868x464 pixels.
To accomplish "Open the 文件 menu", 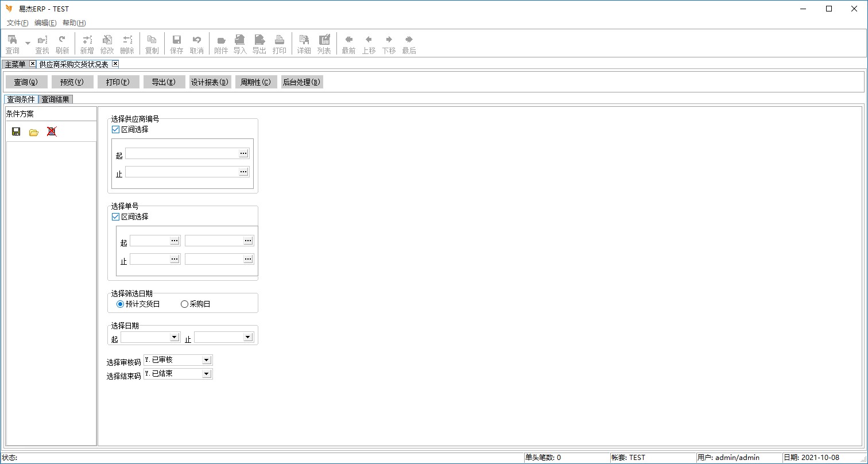I will tap(17, 23).
